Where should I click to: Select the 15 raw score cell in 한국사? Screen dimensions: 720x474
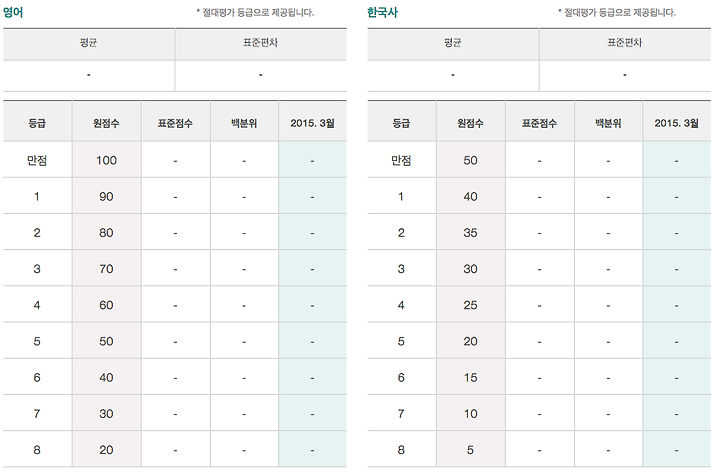click(470, 378)
